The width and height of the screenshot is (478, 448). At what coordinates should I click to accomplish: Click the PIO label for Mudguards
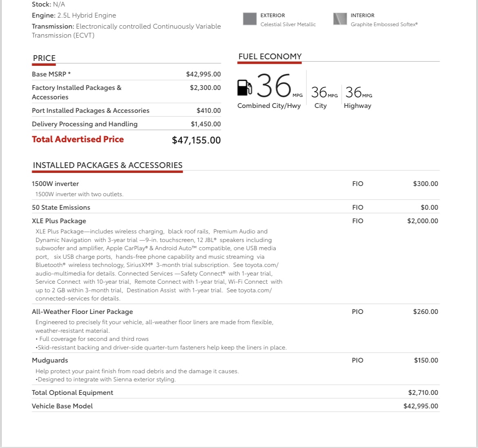[x=357, y=360]
